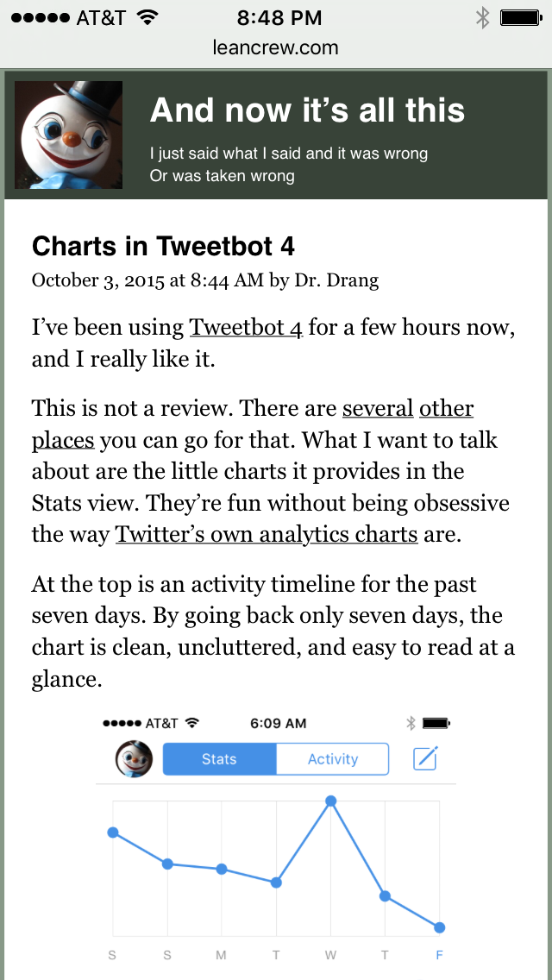
Task: Open the "And now it's all this" site title
Action: tap(307, 110)
